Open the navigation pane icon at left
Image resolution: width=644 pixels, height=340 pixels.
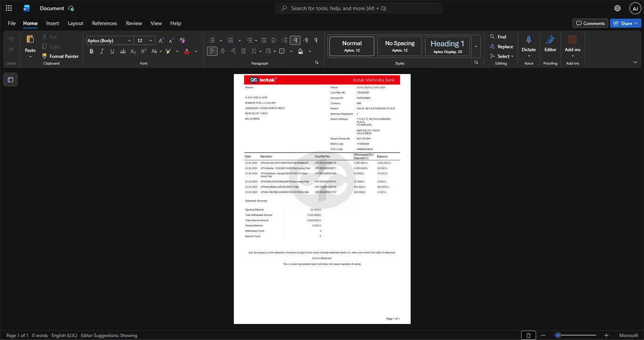coord(10,80)
